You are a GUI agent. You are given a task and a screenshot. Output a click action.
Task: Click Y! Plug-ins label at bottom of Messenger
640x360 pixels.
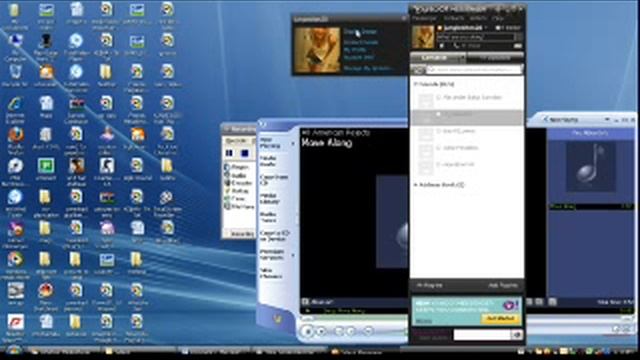(x=429, y=285)
